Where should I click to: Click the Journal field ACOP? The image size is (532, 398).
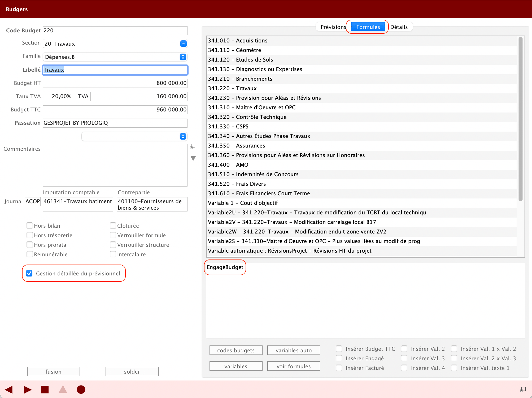pyautogui.click(x=33, y=201)
